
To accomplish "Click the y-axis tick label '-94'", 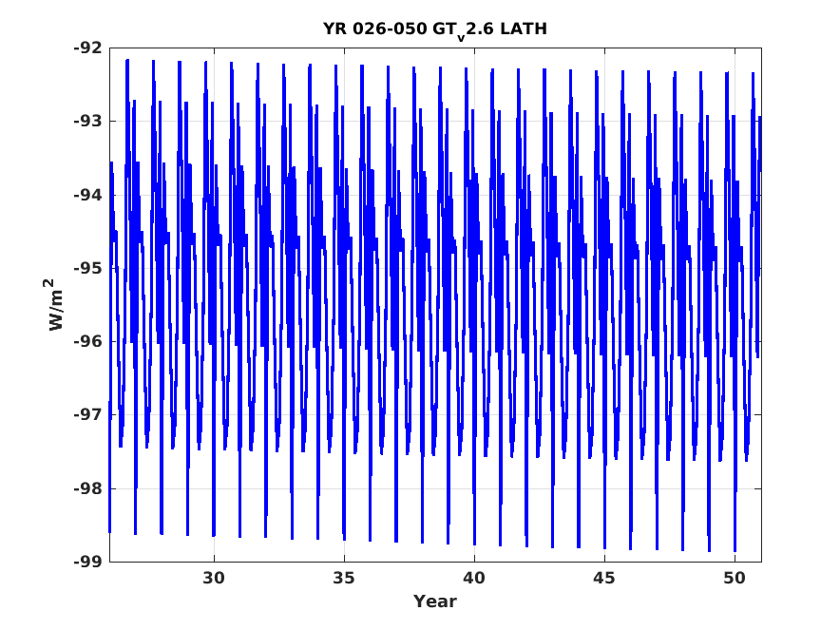I will click(x=87, y=195).
